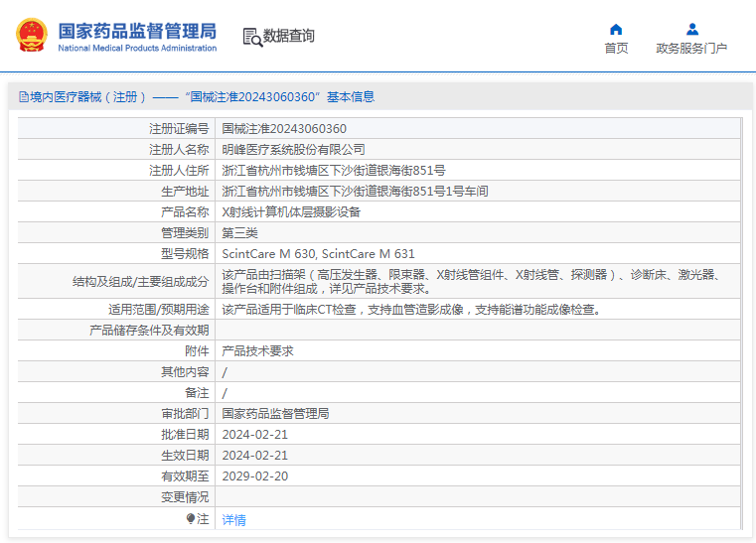Click the 注册人住所 address value
The width and height of the screenshot is (756, 543).
point(334,170)
